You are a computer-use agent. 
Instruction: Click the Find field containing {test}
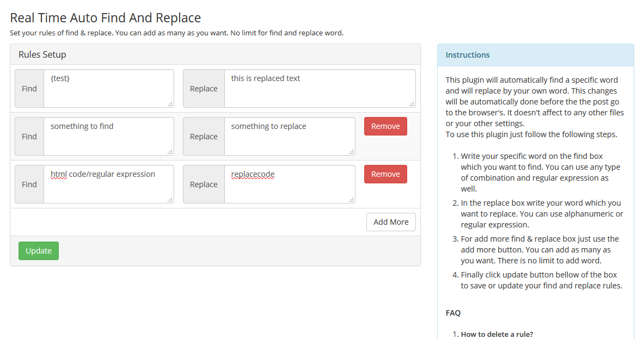pyautogui.click(x=109, y=88)
